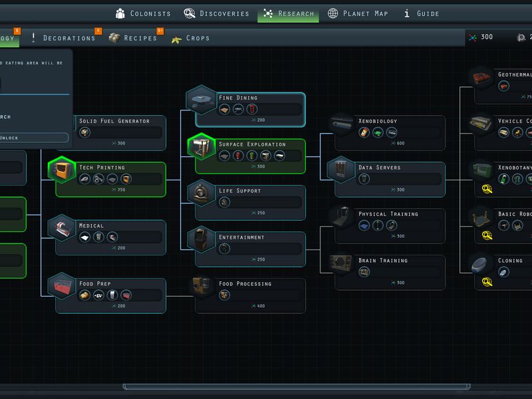Click the Xenobiology hexagon icon
The height and width of the screenshot is (399, 532).
click(341, 123)
